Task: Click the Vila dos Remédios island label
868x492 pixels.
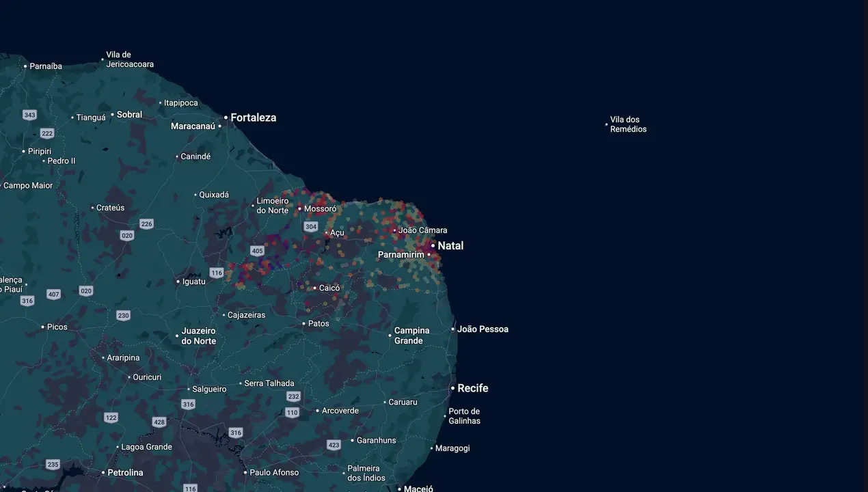Action: [628, 124]
